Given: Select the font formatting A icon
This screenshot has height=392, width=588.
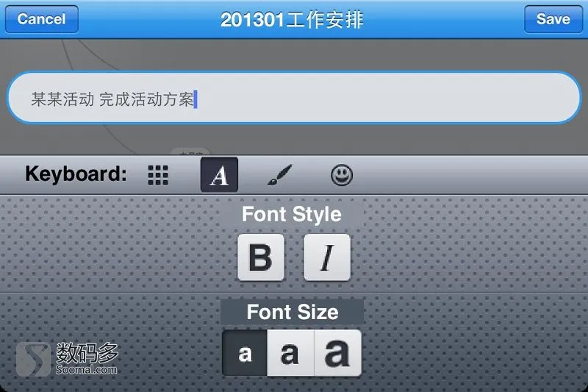Looking at the screenshot, I should [x=219, y=175].
